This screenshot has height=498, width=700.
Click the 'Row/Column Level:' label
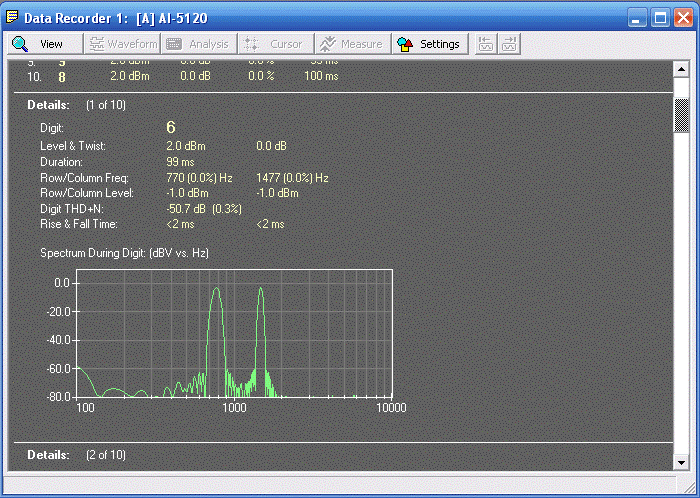point(87,193)
